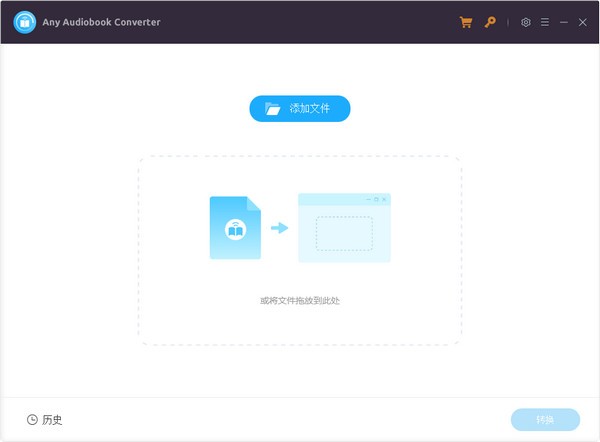Click the blue audiobook file icon
Viewport: 600px width, 442px height.
click(235, 228)
